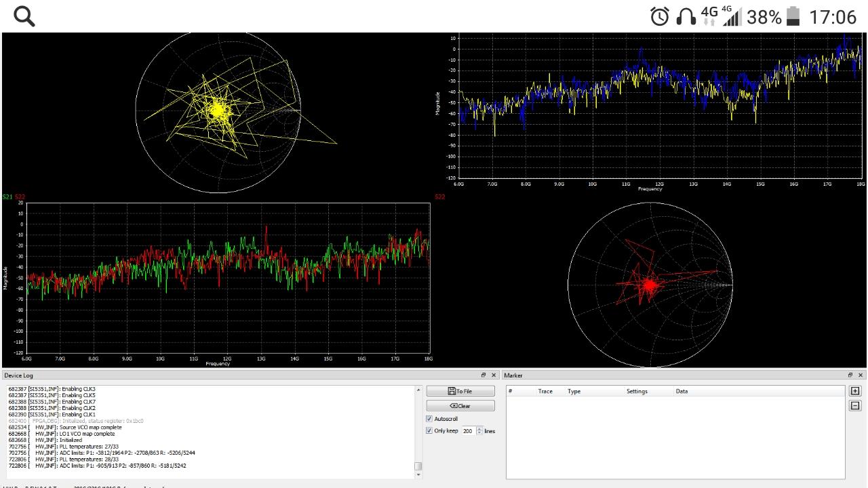Uncheck the Only keep lines checkbox
Viewport: 868px width, 488px height.
[x=429, y=430]
